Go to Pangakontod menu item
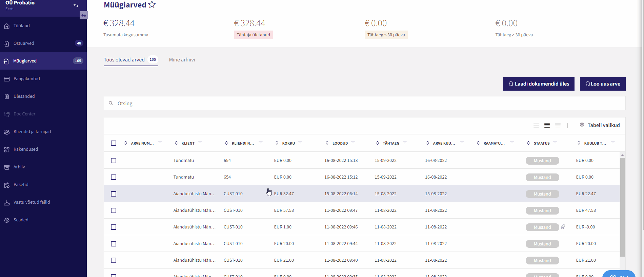644x277 pixels. click(43, 79)
